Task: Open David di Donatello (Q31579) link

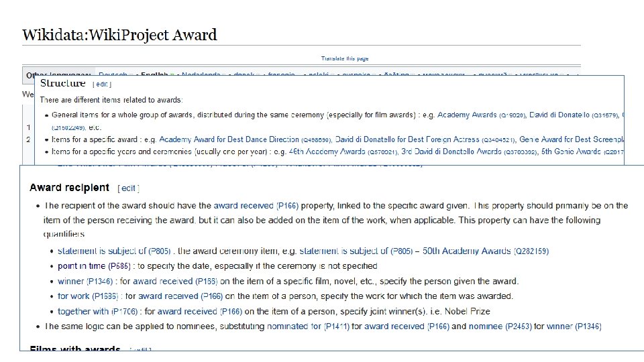Action: tap(574, 115)
